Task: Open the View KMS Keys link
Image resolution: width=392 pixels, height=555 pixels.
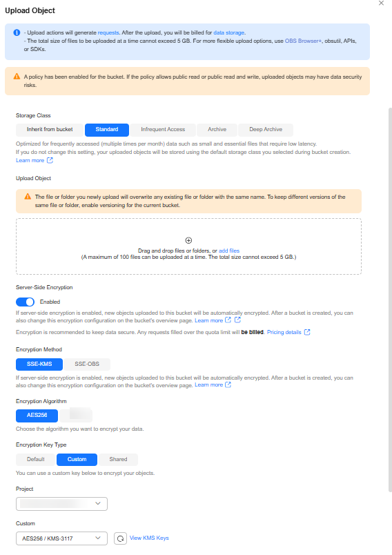Action: (149, 538)
